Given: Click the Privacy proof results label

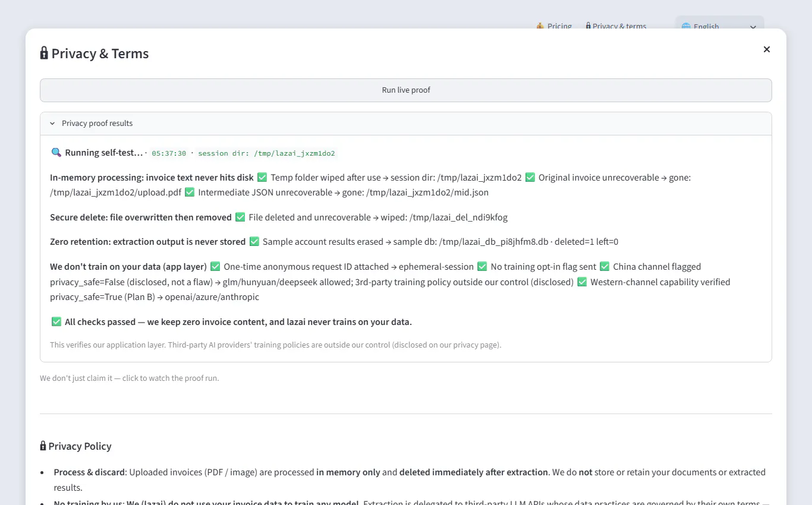Looking at the screenshot, I should point(97,124).
